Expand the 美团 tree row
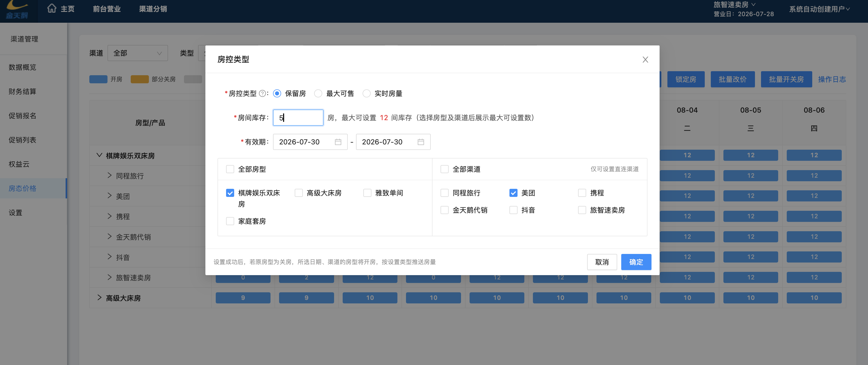 point(110,196)
